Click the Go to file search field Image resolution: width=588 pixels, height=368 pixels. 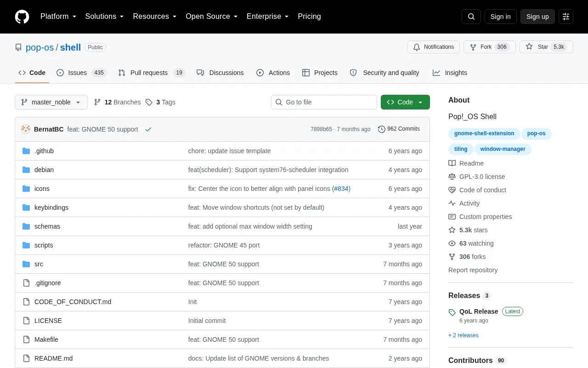[x=324, y=102]
